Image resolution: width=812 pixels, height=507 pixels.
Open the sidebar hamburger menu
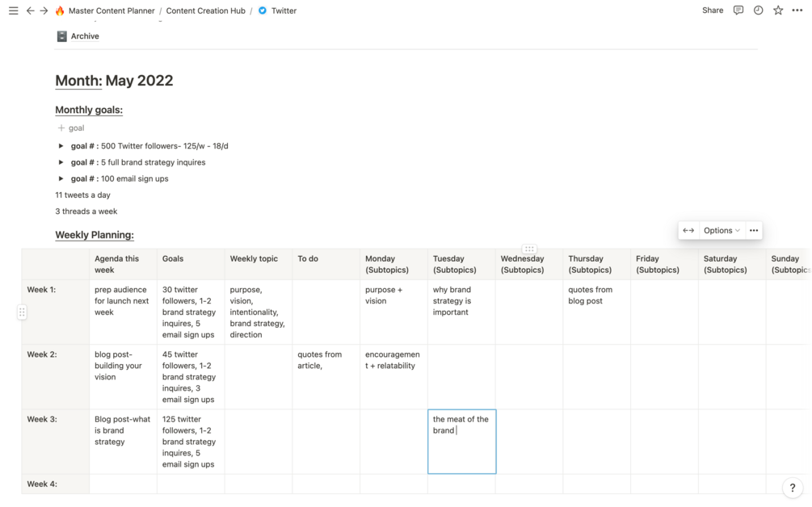[13, 10]
